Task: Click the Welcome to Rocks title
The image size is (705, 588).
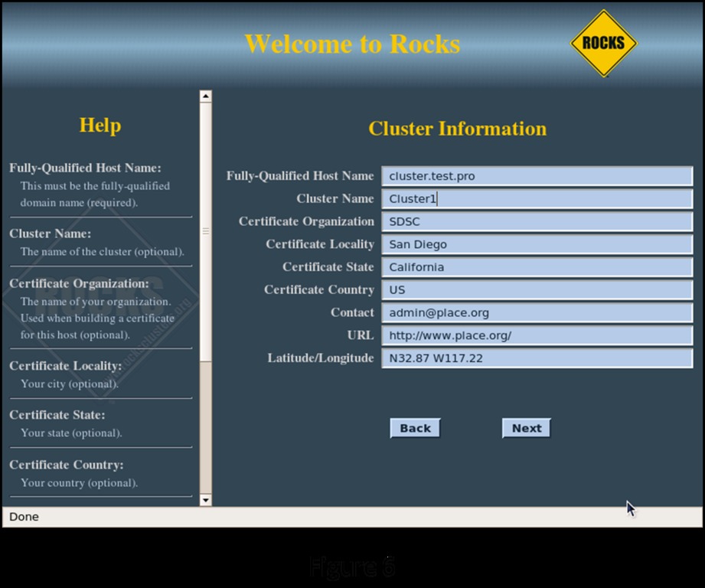Action: coord(352,44)
